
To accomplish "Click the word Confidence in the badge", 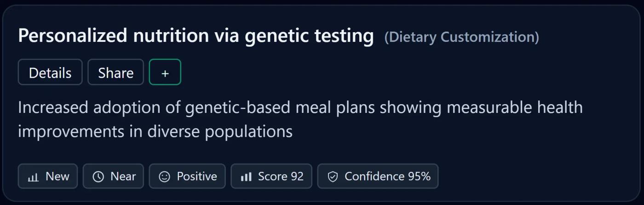I will coord(374,176).
